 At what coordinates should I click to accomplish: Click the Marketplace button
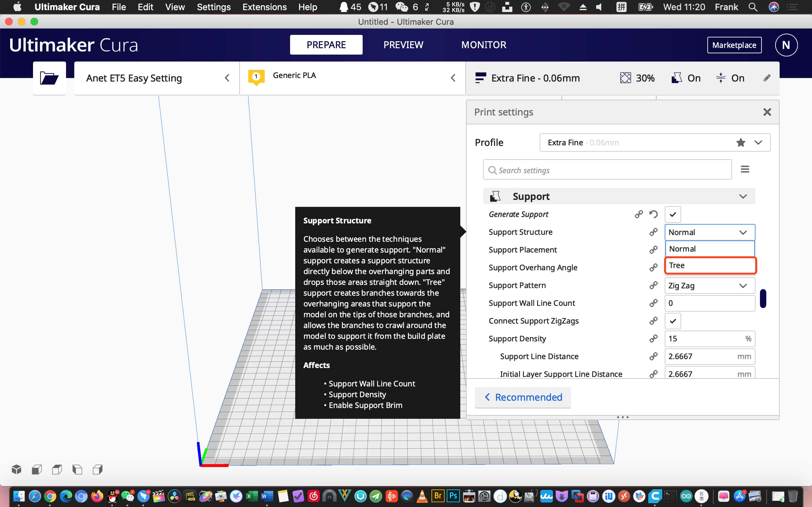point(734,45)
